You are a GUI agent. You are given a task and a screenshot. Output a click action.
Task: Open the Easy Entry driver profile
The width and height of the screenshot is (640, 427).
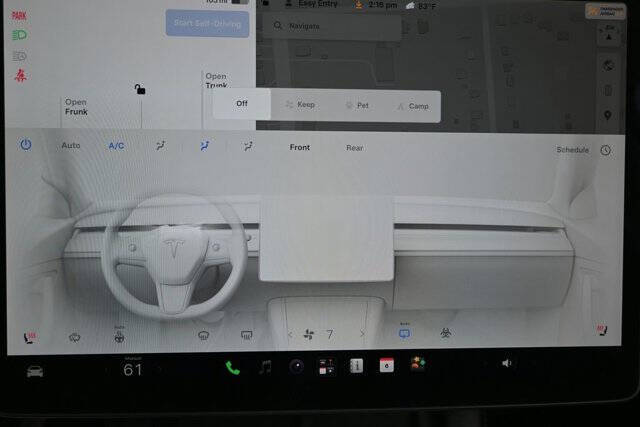(312, 4)
